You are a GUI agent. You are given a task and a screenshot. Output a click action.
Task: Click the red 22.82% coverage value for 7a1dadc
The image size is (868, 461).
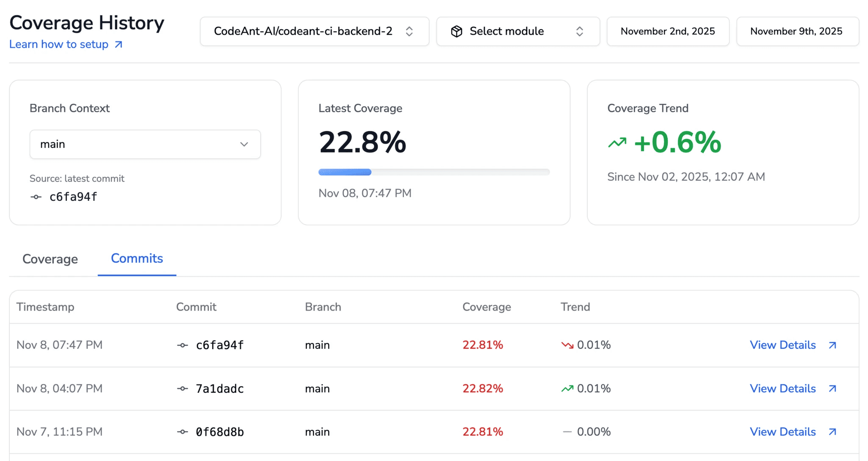483,388
